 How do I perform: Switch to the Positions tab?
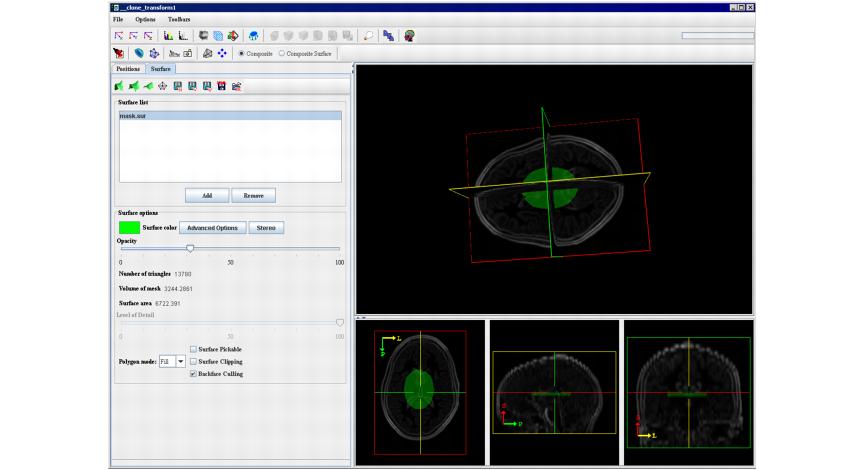128,69
